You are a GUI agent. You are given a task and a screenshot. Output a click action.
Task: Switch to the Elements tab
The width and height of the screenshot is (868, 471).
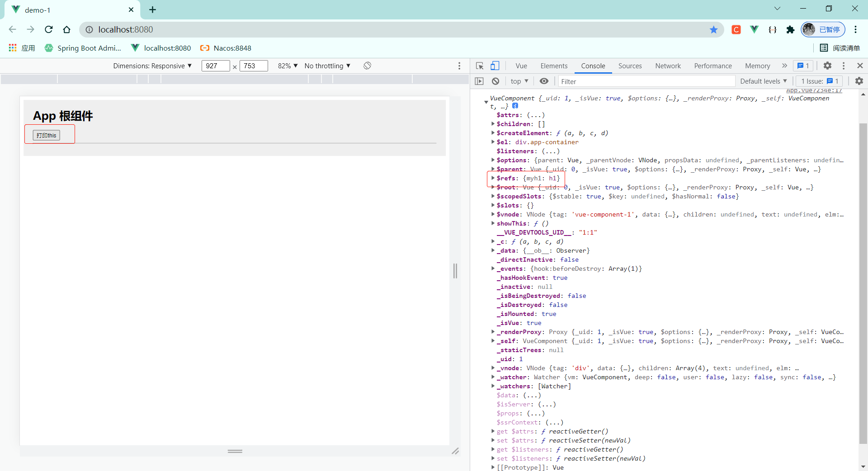554,66
